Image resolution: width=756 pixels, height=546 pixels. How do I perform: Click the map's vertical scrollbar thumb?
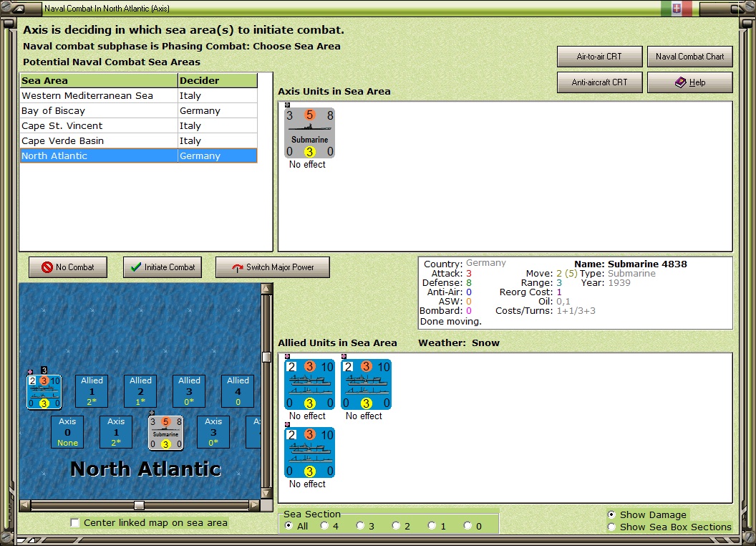pos(266,358)
